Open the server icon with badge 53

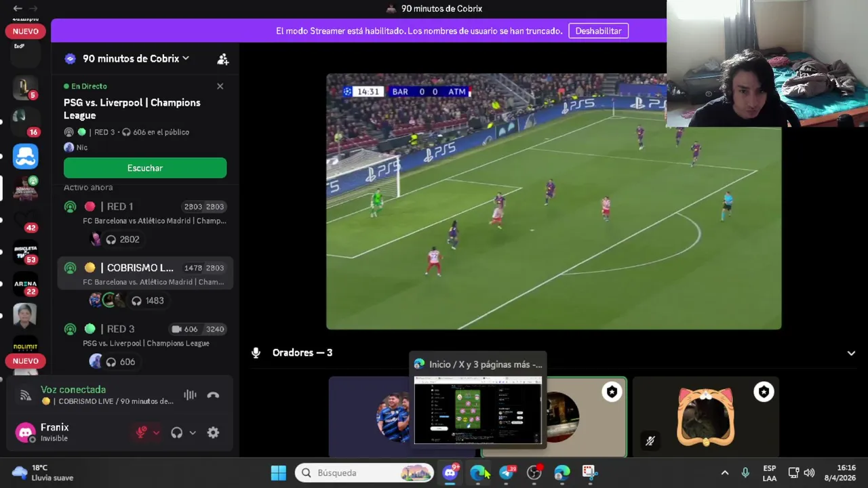(x=25, y=252)
